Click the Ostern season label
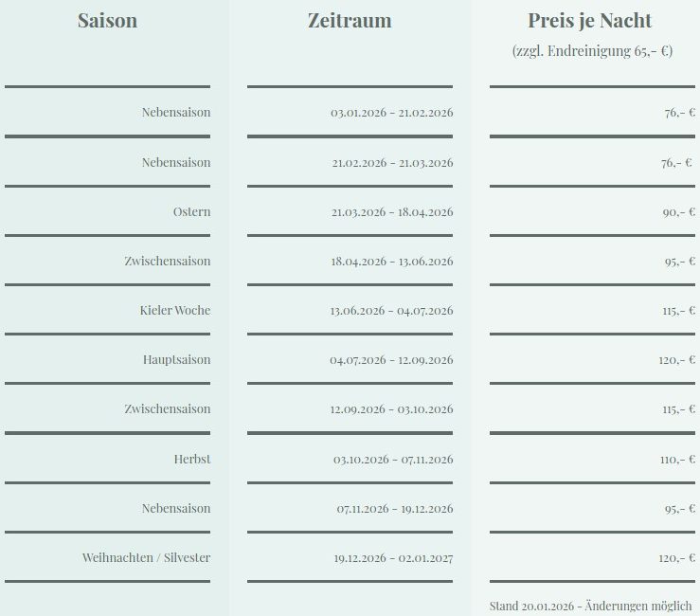The image size is (700, 616). (191, 211)
